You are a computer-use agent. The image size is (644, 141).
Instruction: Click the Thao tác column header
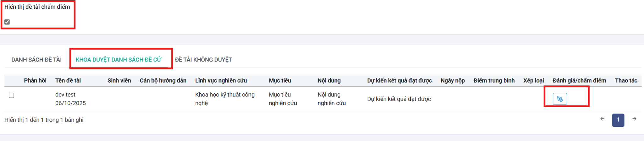(x=626, y=80)
